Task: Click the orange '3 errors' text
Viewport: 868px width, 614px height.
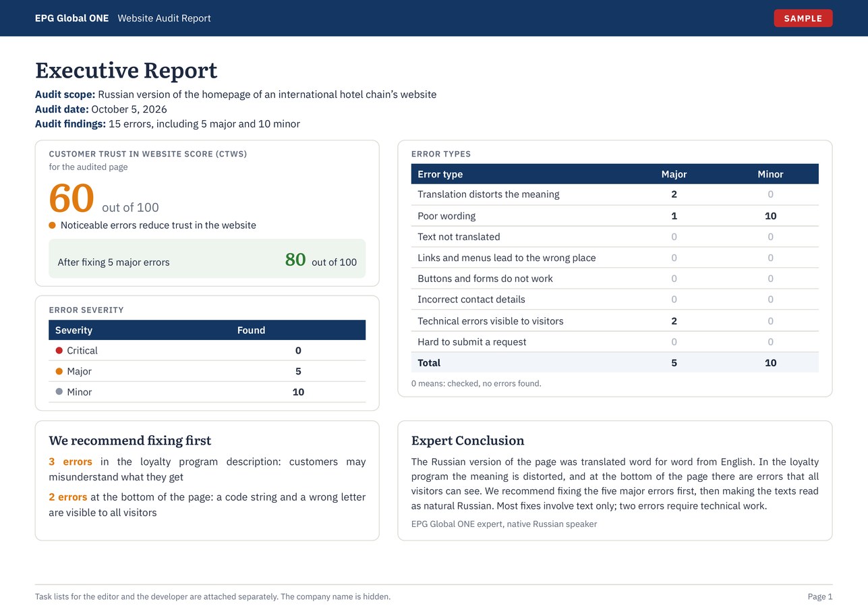Action: point(70,462)
